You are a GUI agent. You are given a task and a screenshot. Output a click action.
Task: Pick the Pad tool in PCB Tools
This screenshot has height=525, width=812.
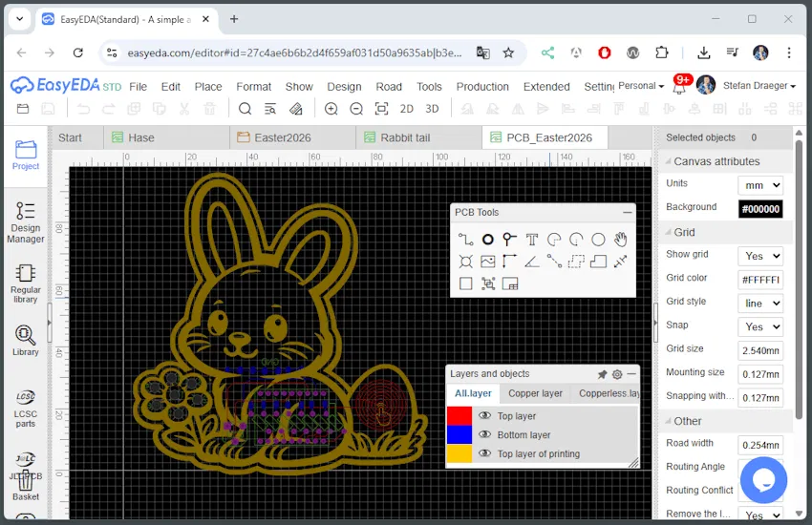point(487,240)
